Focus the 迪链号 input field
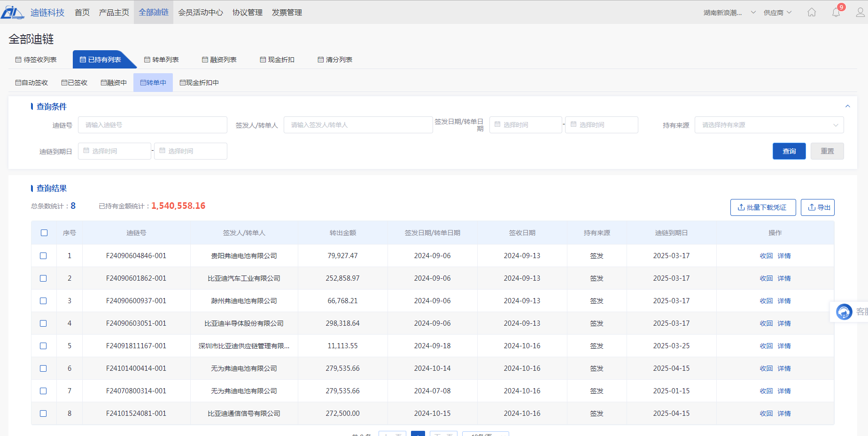 click(x=153, y=125)
